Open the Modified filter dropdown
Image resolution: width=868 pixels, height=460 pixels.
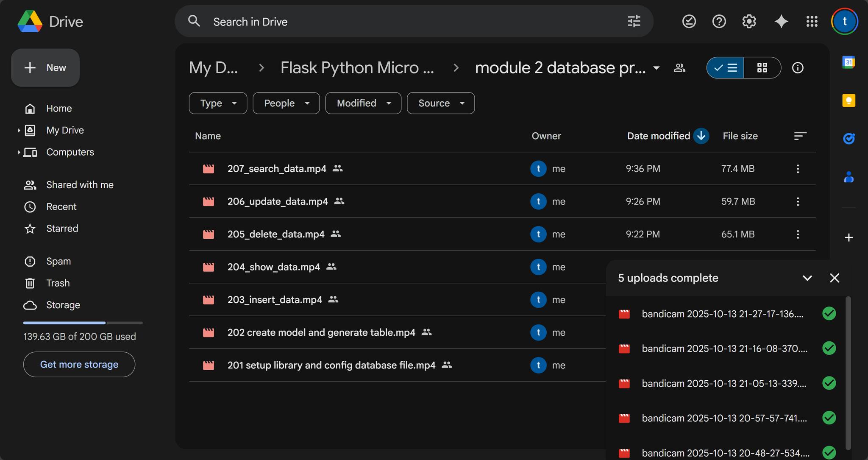363,103
